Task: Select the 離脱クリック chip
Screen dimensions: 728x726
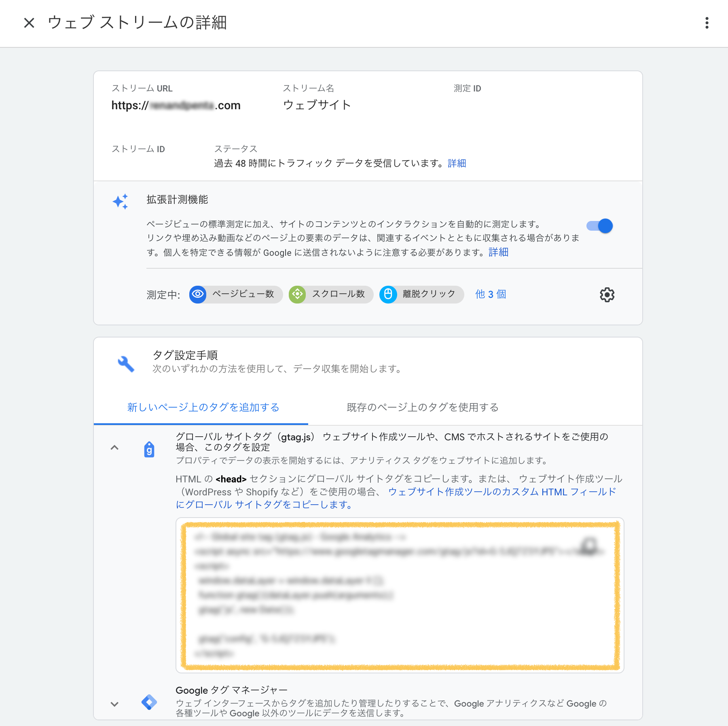Action: coord(421,294)
